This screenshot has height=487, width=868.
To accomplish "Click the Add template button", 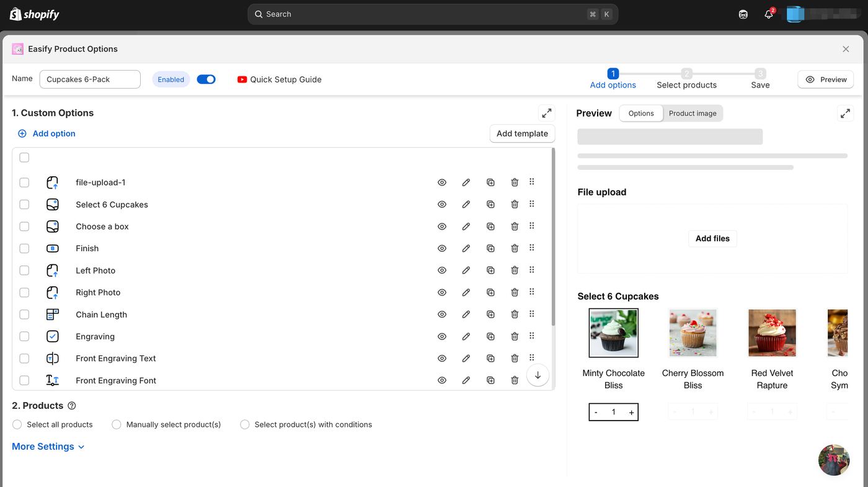I will pos(522,133).
